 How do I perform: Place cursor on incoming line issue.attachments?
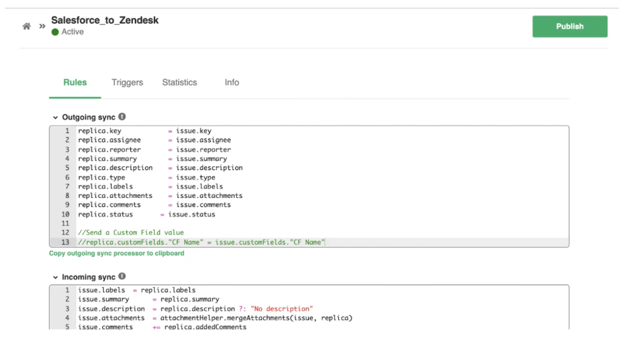(x=215, y=318)
